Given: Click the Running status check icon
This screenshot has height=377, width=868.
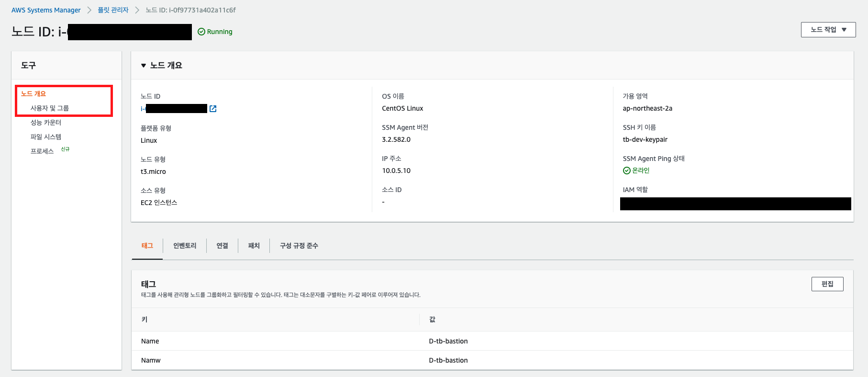Looking at the screenshot, I should click(201, 32).
